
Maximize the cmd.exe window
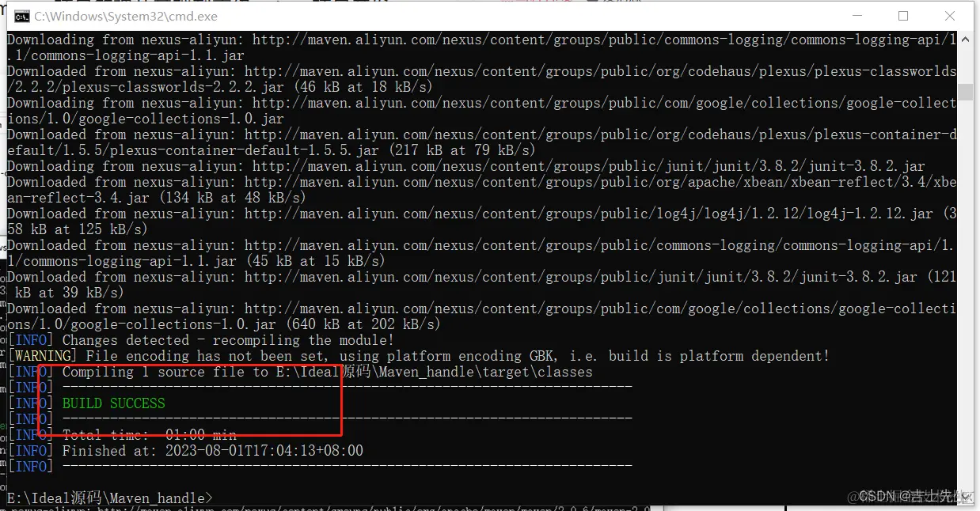click(903, 16)
